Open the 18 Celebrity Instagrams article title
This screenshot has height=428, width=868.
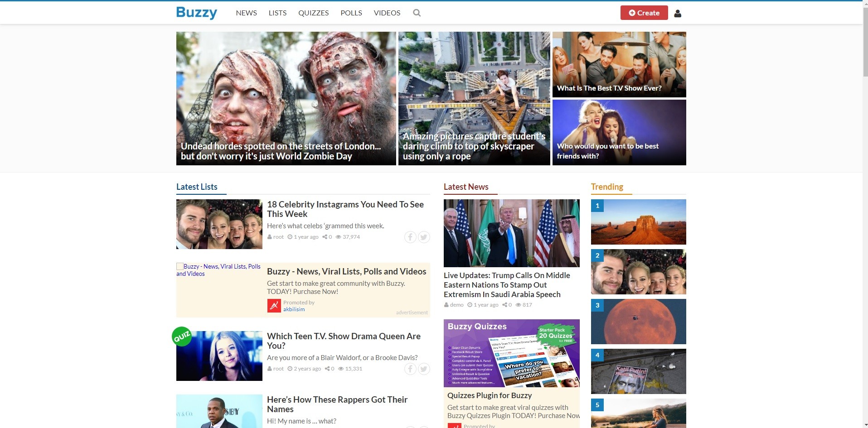pyautogui.click(x=345, y=209)
